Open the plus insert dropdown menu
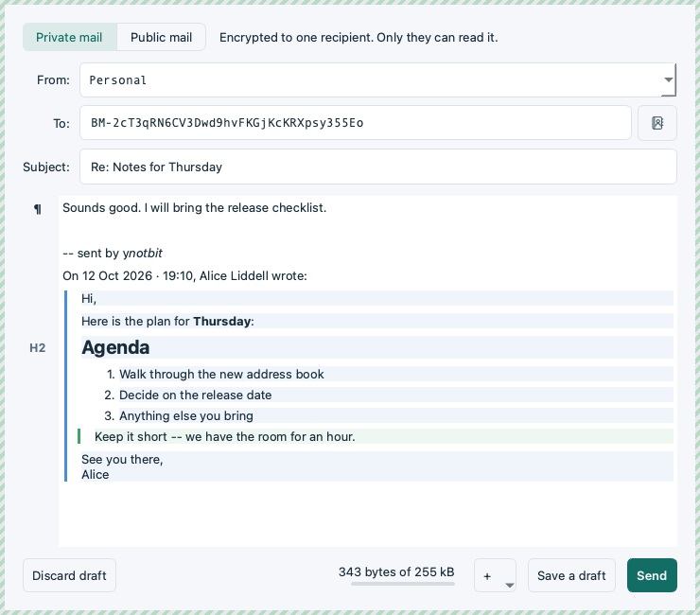Screen dimensions: 700x615 coord(495,575)
